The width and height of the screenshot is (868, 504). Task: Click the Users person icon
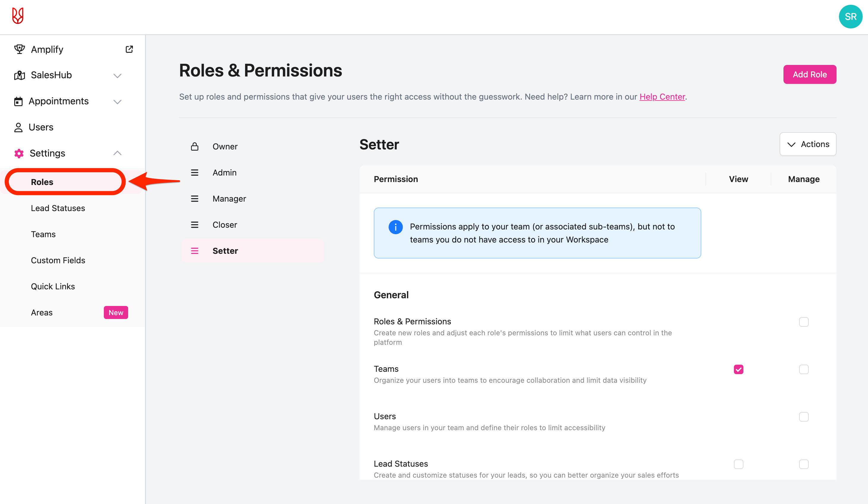18,127
